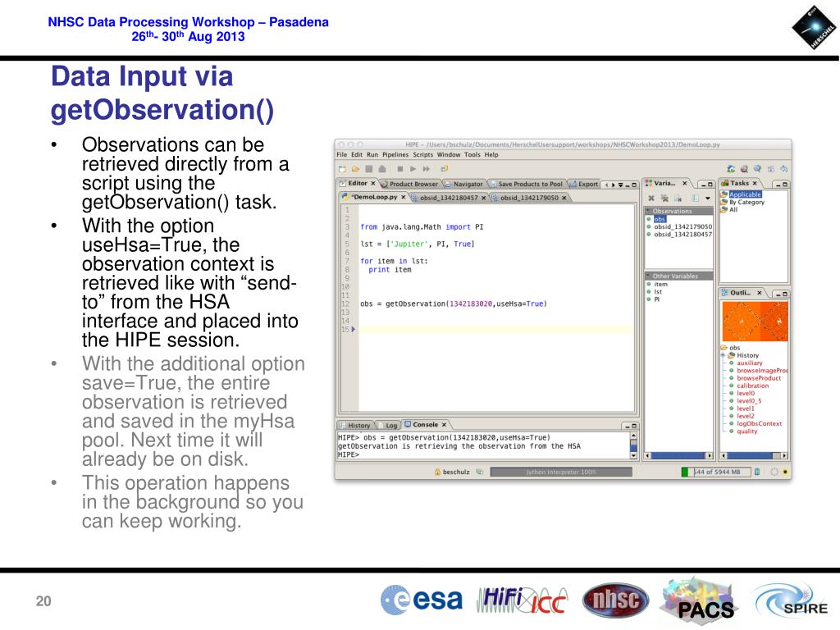Viewport: 840px width, 630px height.
Task: Select the lst variable
Action: click(658, 292)
